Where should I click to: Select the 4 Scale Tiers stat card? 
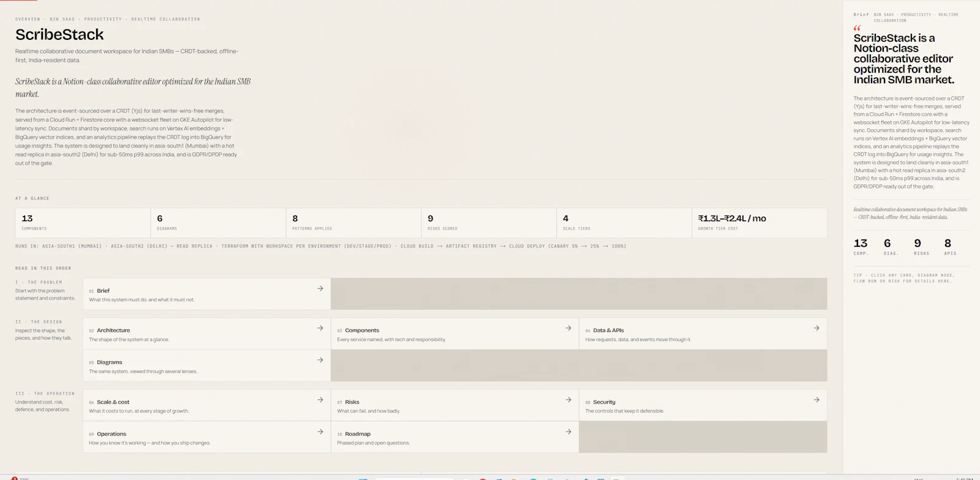624,223
